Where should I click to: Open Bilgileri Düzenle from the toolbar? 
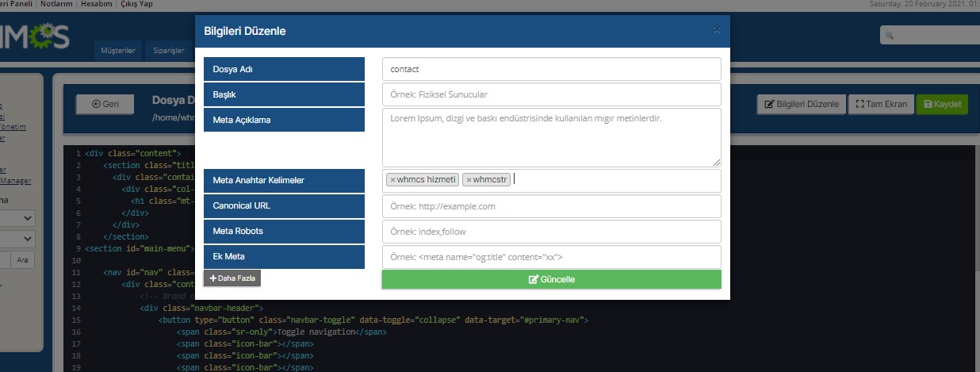(801, 105)
